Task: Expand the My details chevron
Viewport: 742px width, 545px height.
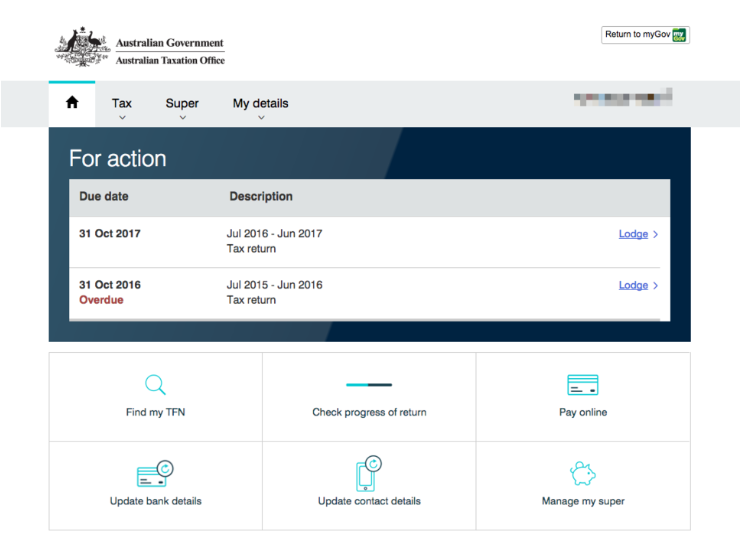Action: (261, 118)
